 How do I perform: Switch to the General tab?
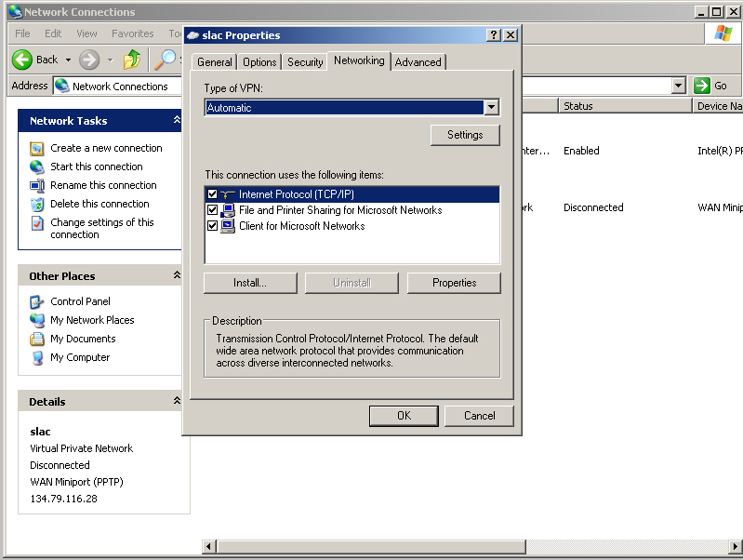(215, 62)
